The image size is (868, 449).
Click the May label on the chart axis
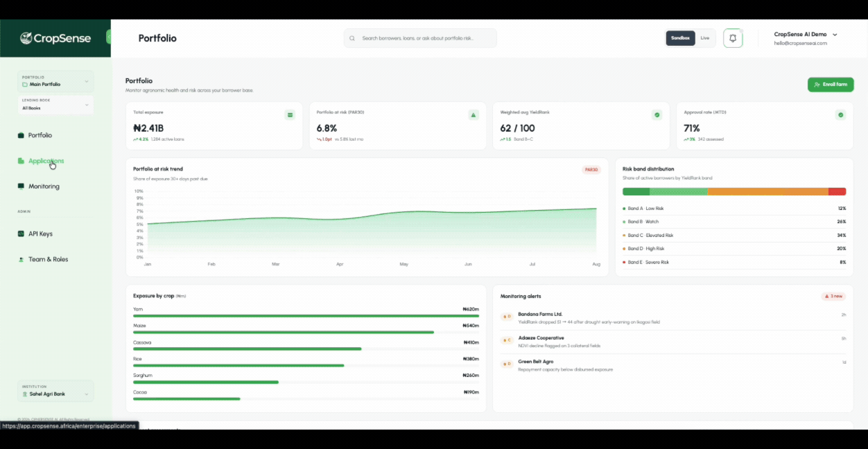pos(404,264)
